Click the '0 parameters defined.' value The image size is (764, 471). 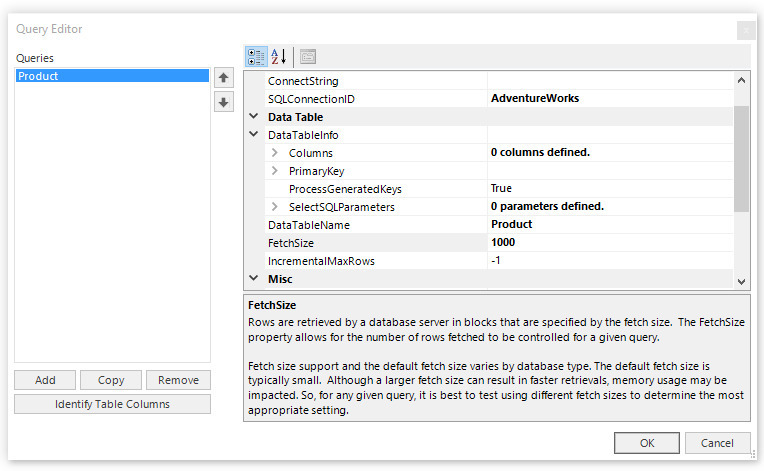547,206
